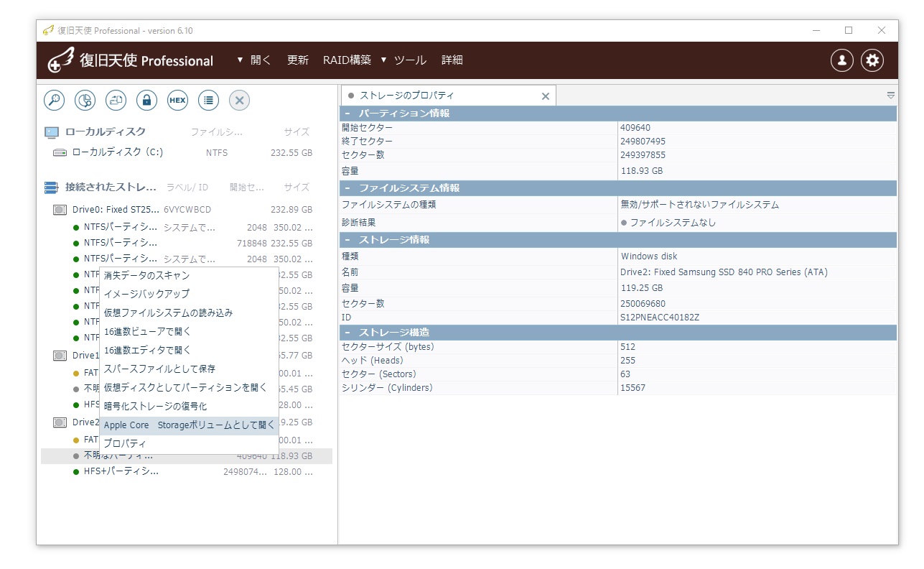This screenshot has height=569, width=924.
Task: Open the ツール dropdown menu
Action: pos(403,60)
